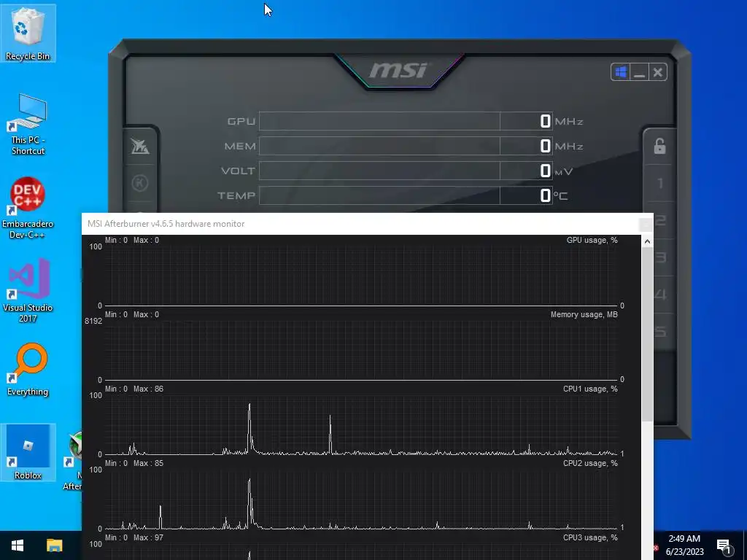Click 'Max : 86' text in CPU1 graph

pos(148,389)
